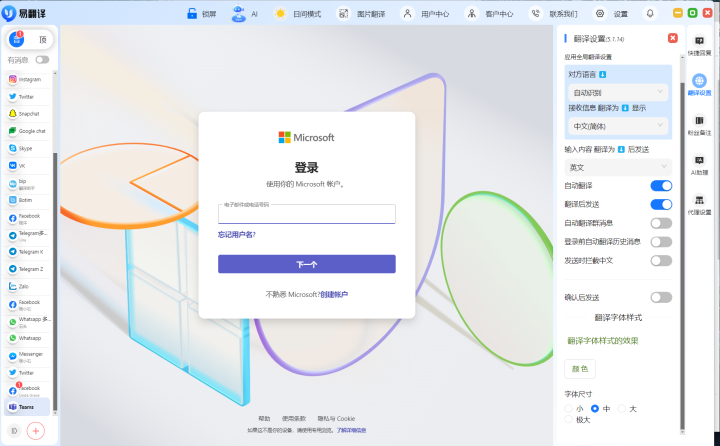Turn off 翻译后发送 switch
720x446 pixels.
661,204
